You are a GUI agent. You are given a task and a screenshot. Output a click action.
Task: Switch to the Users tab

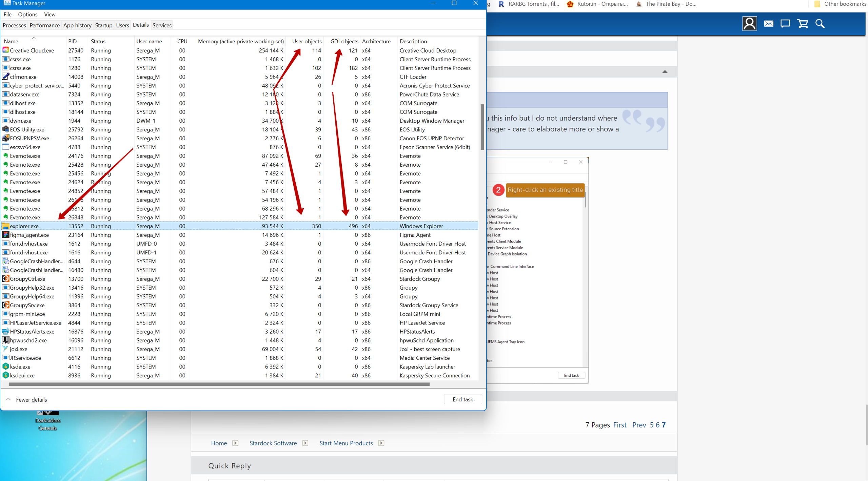[122, 25]
